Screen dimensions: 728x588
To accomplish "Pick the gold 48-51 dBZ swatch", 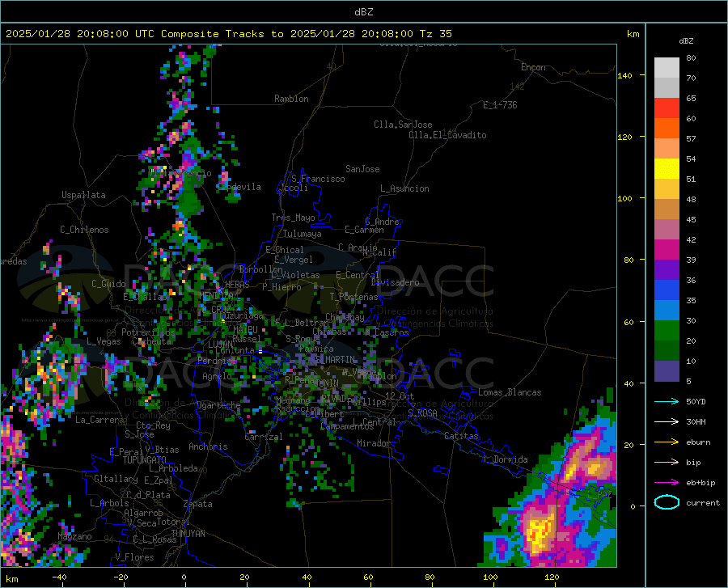I will tap(667, 189).
